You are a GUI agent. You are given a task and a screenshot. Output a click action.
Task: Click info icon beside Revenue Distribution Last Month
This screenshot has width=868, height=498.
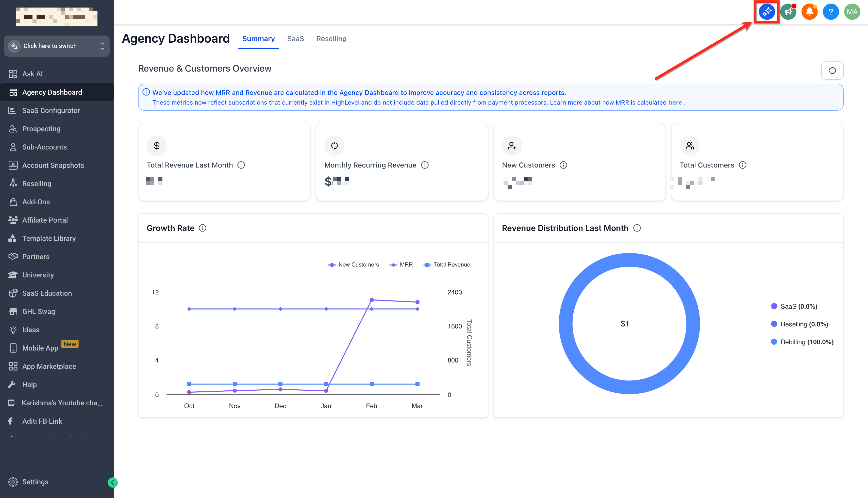[x=637, y=228]
